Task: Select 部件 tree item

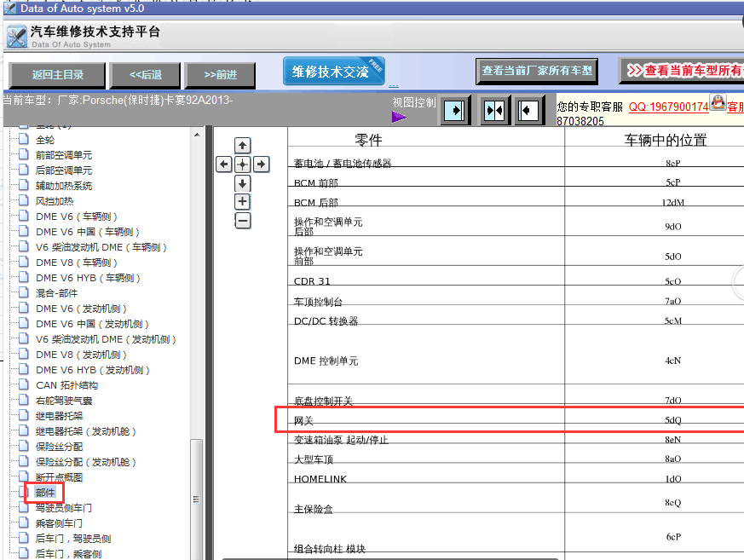Action: pyautogui.click(x=45, y=493)
